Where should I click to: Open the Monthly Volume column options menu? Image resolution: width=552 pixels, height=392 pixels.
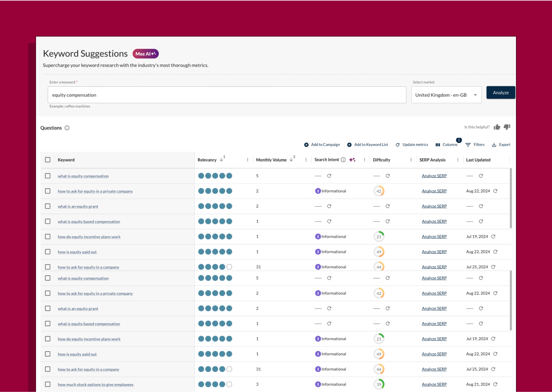[x=306, y=159]
